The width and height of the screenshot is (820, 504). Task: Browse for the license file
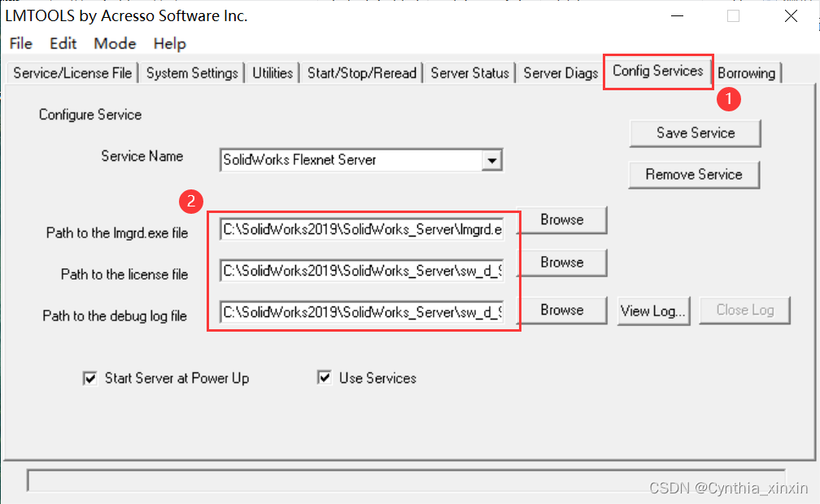(562, 262)
